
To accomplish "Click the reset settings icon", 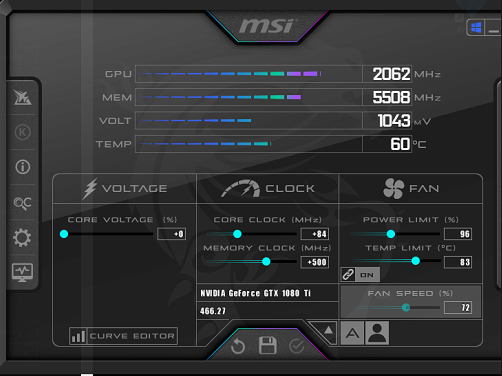I will [238, 346].
